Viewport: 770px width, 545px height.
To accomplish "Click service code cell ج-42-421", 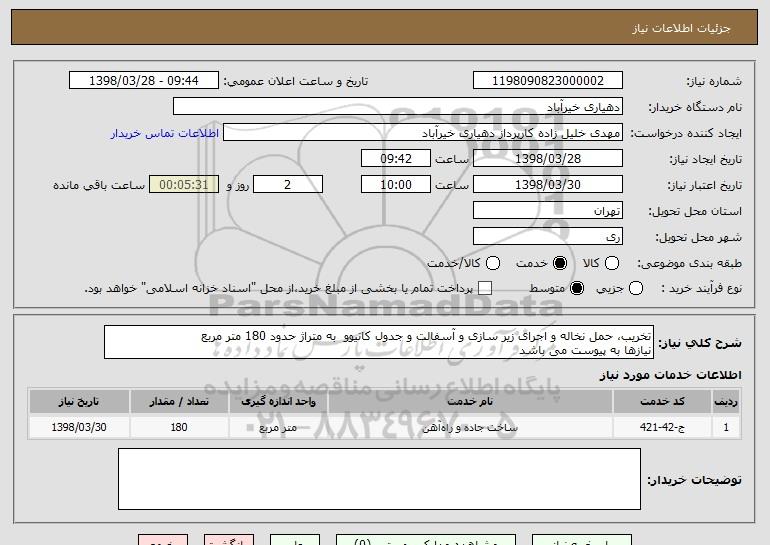I will 662,427.
